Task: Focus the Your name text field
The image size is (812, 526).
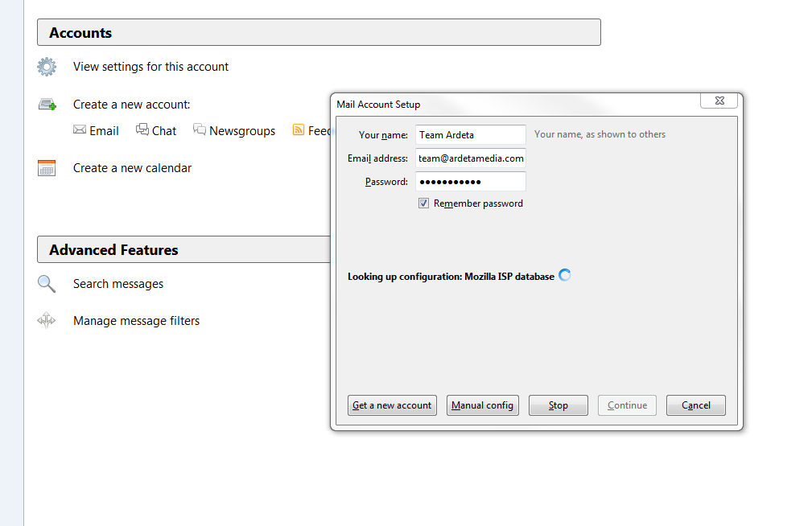Action: tap(470, 135)
